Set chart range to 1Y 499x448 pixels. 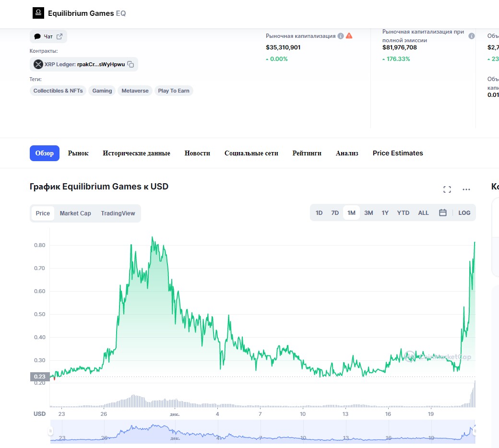coord(385,213)
